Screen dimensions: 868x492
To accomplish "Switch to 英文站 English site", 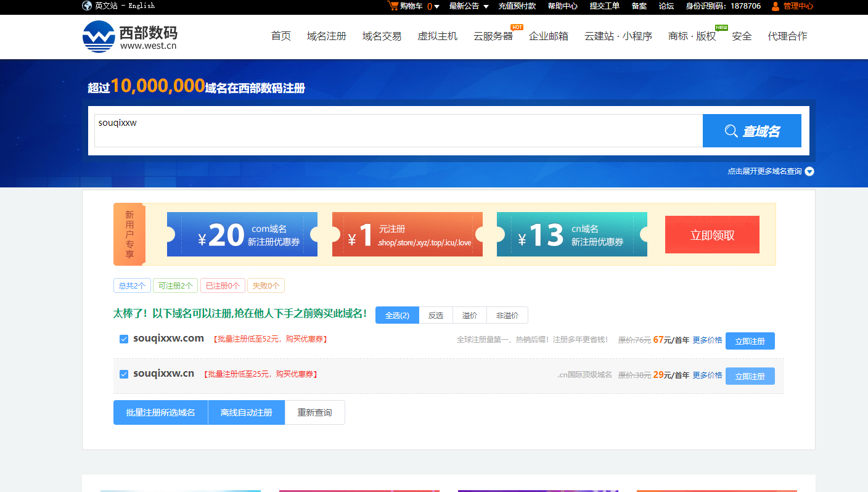I will click(x=125, y=6).
